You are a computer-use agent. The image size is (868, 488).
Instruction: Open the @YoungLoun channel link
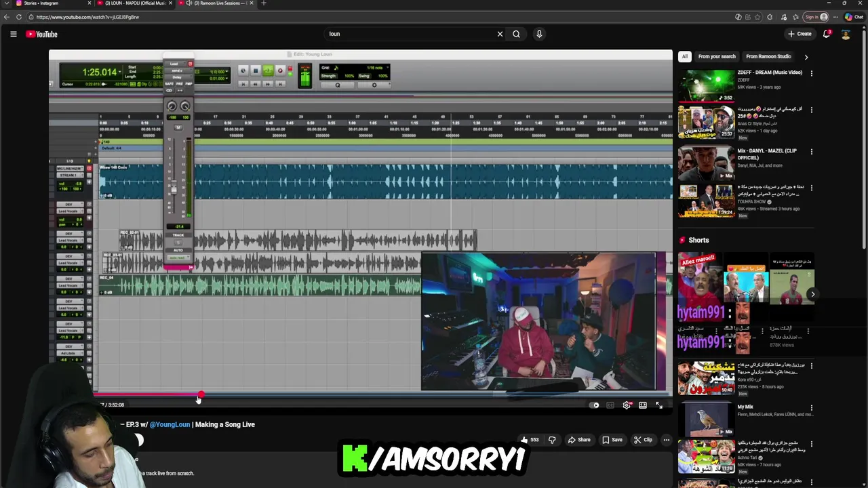pos(170,425)
